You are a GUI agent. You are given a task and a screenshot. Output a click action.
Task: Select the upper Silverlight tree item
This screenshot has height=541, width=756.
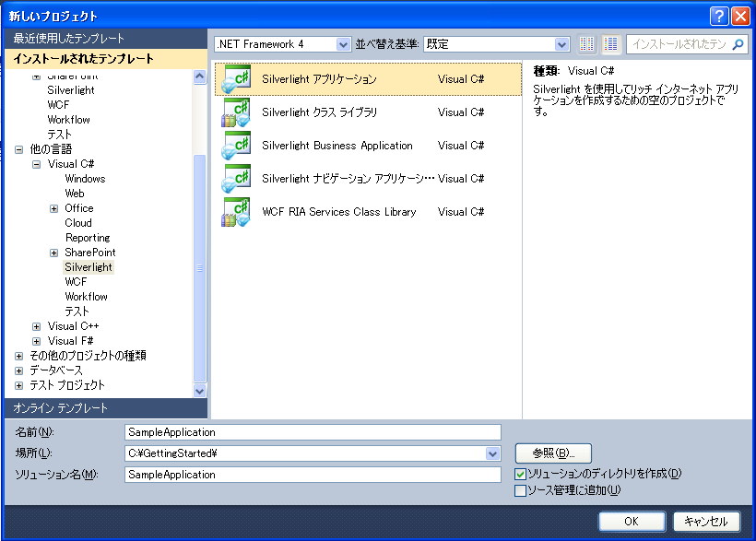[70, 90]
